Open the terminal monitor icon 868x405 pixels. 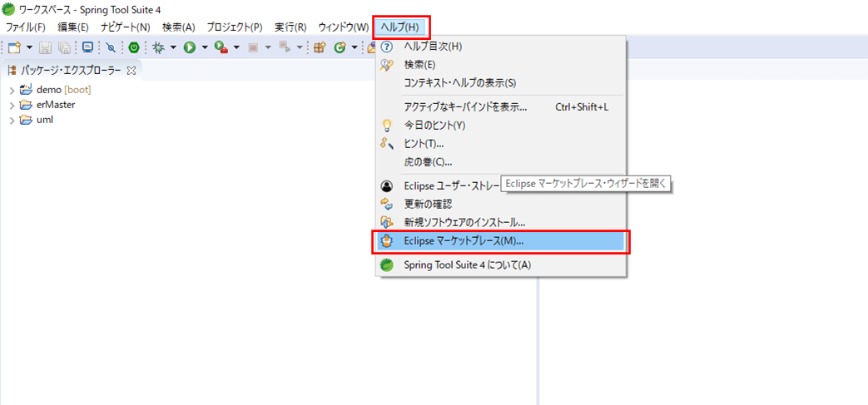[x=87, y=48]
